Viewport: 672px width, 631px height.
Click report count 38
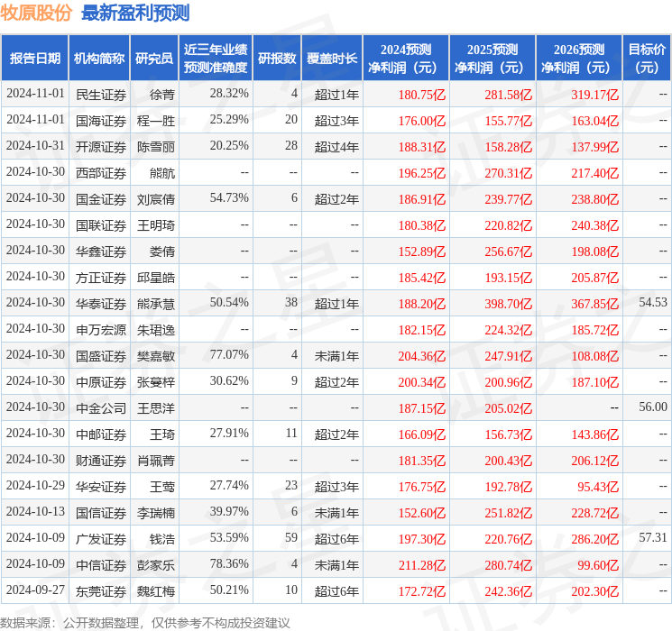pos(291,302)
